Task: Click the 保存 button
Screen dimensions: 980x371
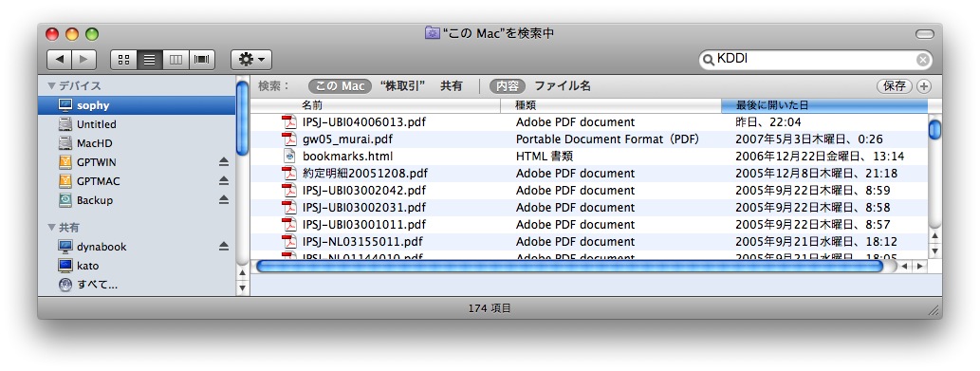Action: pyautogui.click(x=895, y=86)
